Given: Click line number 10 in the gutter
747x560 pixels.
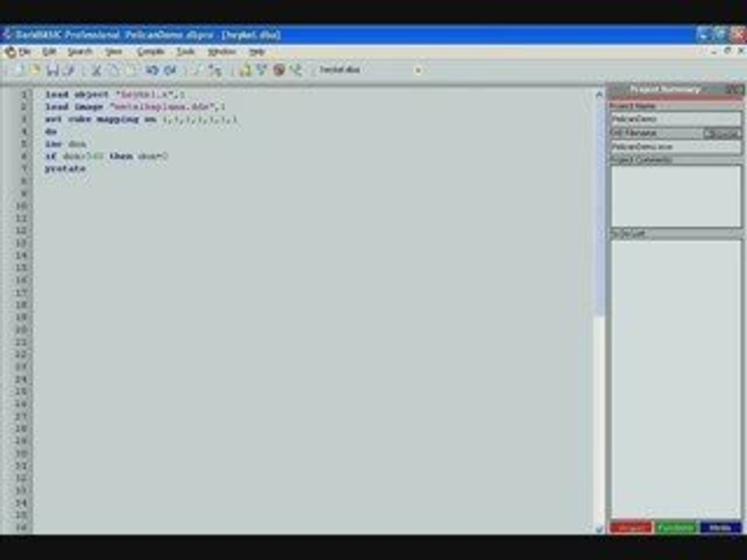Looking at the screenshot, I should (x=22, y=205).
